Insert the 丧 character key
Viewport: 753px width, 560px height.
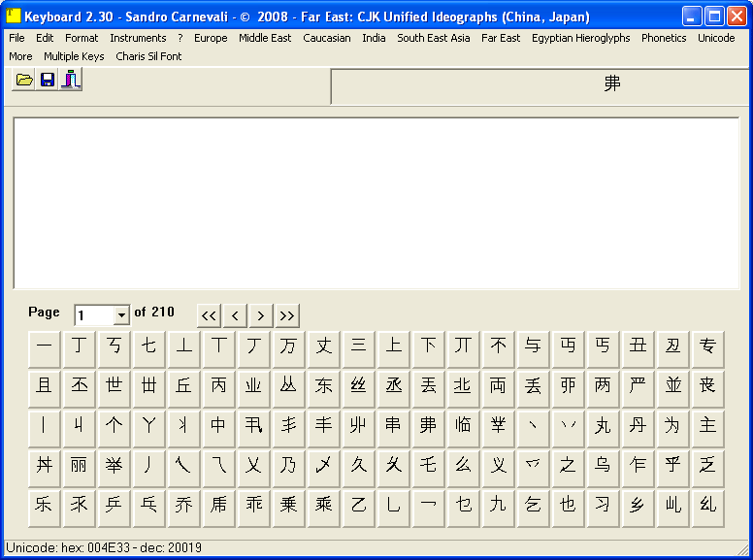click(x=707, y=389)
